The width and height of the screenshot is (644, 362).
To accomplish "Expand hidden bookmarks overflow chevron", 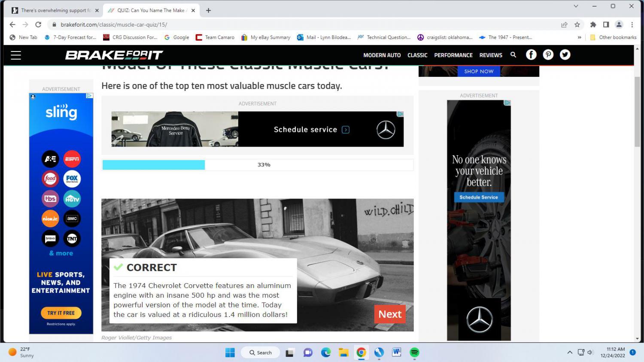I will (x=579, y=37).
